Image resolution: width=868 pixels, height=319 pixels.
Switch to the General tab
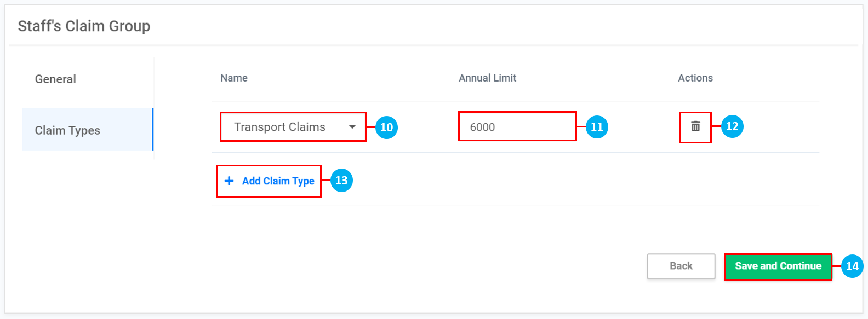coord(55,79)
